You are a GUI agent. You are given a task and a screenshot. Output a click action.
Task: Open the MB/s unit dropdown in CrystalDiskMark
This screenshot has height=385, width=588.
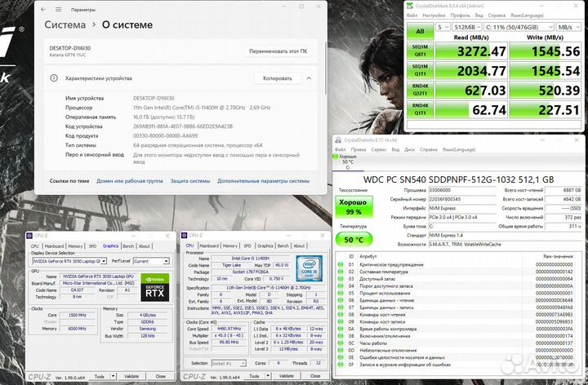pos(568,27)
